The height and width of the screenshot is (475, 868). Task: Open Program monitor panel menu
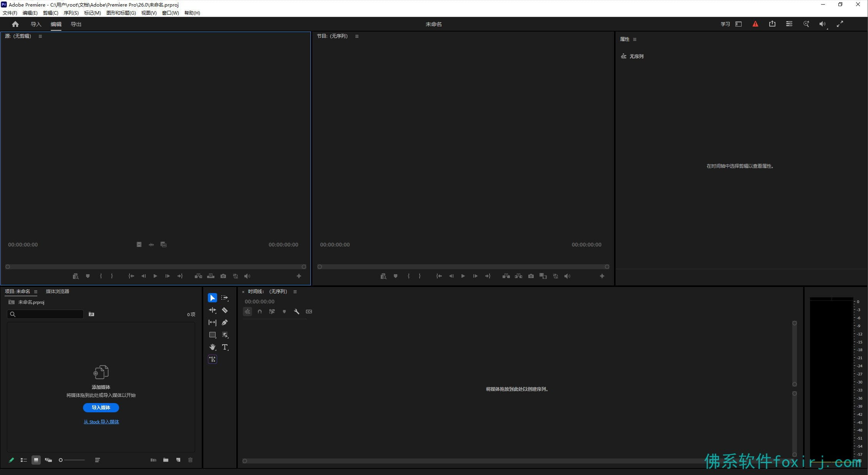[357, 36]
